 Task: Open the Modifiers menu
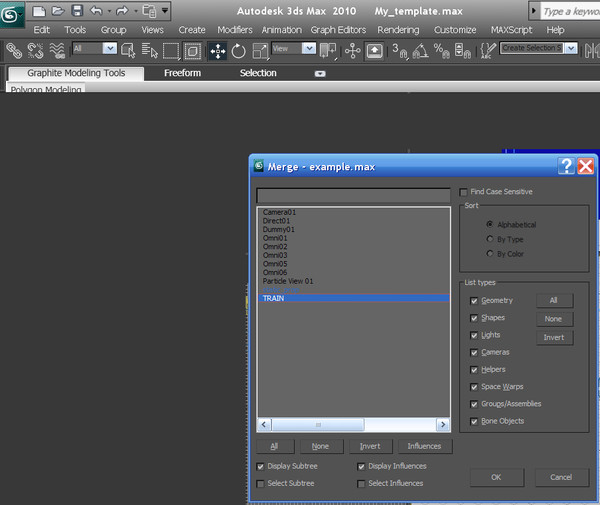235,30
